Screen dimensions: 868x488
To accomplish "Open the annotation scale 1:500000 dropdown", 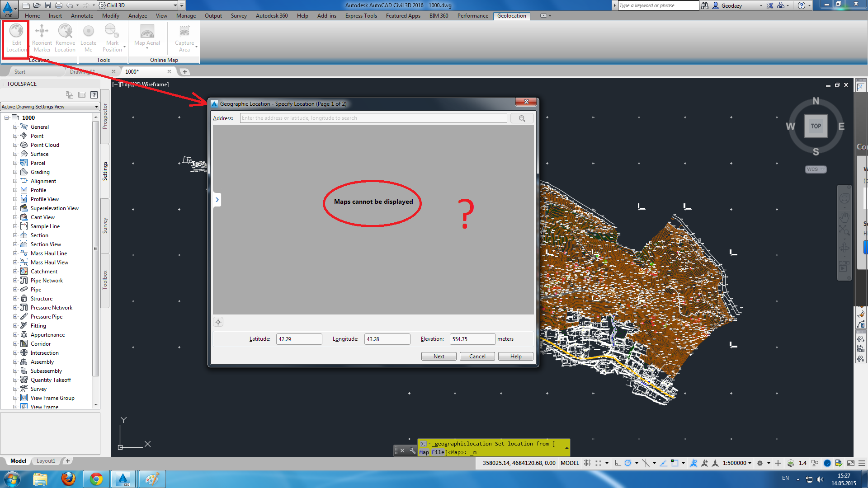I will (737, 463).
